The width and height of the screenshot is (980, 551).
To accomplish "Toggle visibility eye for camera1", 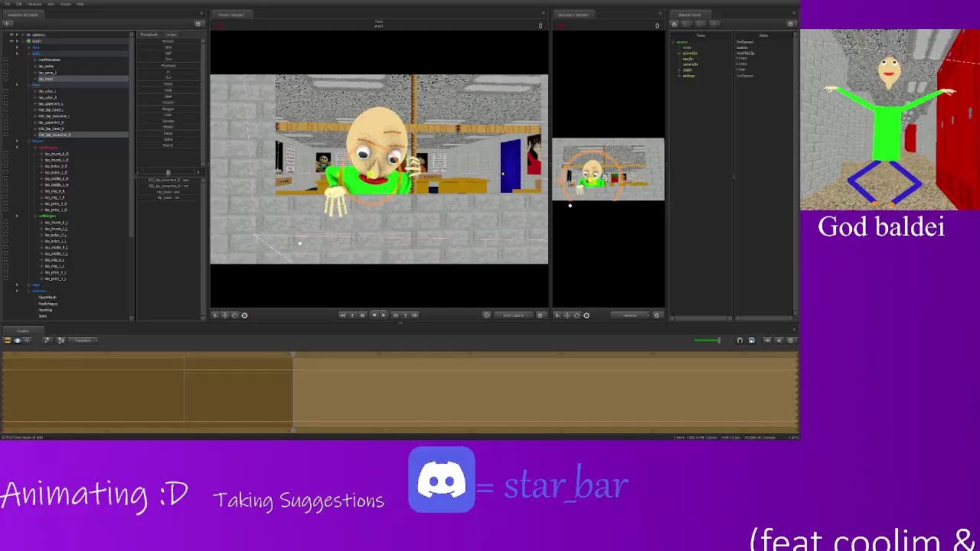I will tap(11, 34).
